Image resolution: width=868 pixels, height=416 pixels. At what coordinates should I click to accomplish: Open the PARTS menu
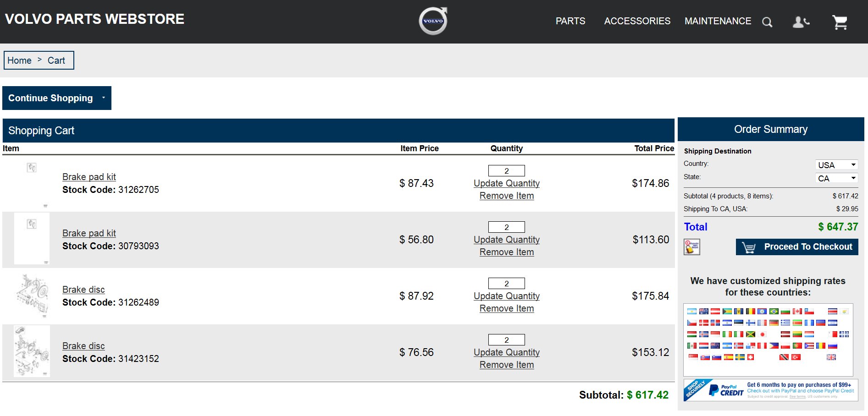click(x=570, y=21)
